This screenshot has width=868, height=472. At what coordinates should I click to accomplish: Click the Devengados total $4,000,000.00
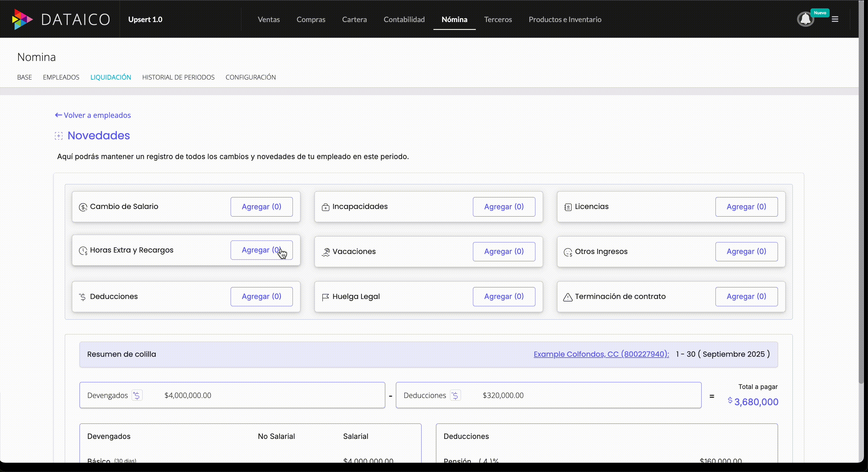point(188,395)
